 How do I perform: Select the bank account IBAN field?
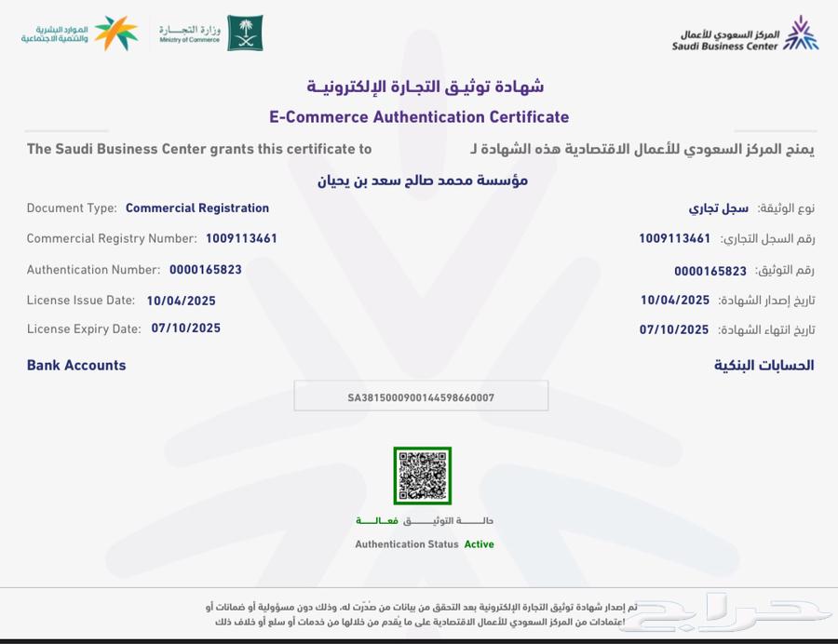pos(421,396)
